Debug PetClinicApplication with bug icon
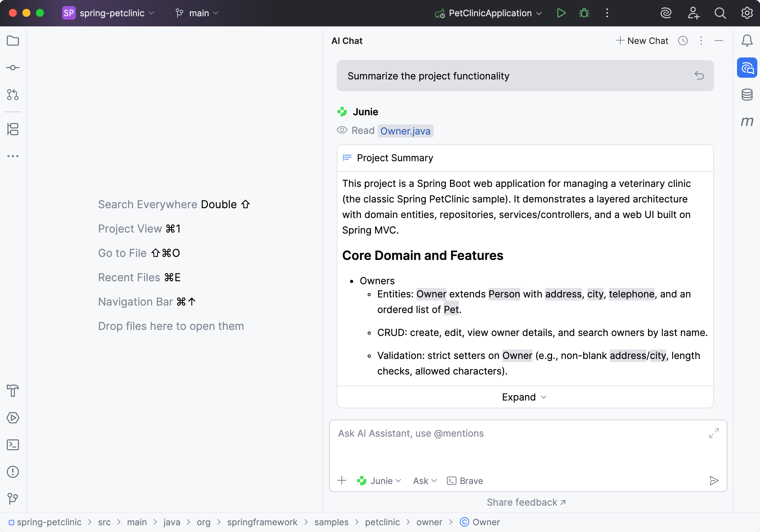 point(584,13)
